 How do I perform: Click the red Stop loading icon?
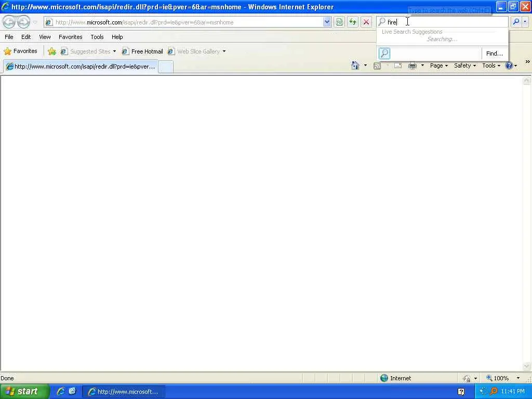coord(366,22)
